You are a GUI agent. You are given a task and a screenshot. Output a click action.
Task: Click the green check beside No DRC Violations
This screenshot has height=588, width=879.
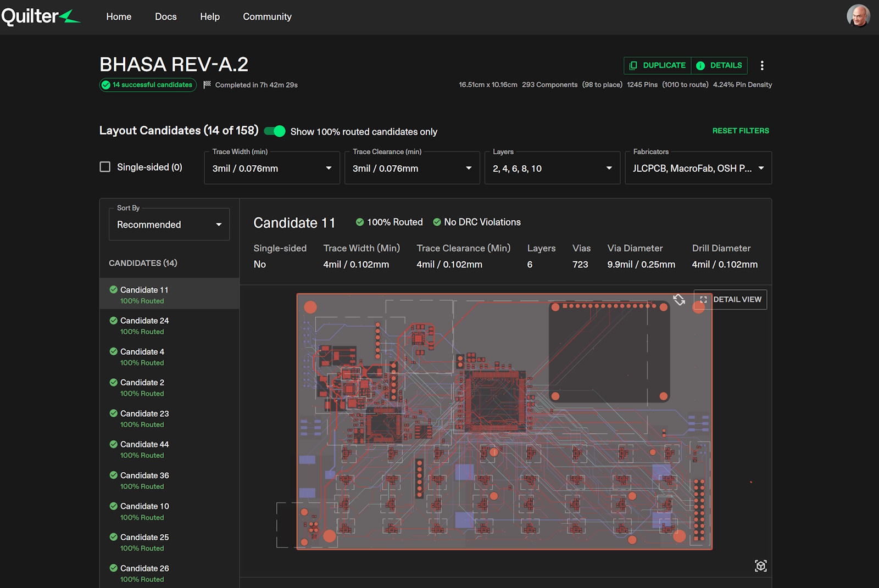click(437, 222)
